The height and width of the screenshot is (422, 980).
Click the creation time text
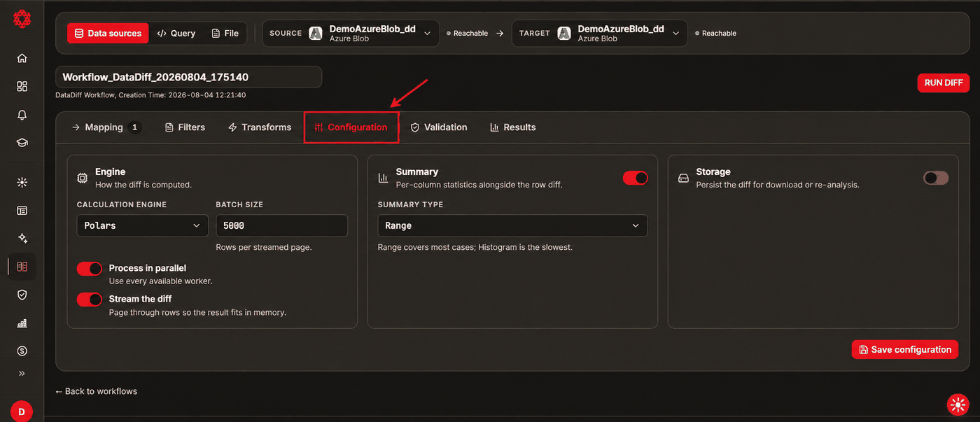coord(150,95)
